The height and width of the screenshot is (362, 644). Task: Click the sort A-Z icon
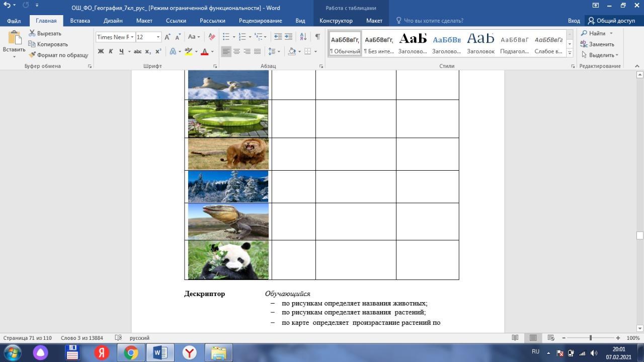[x=303, y=37]
